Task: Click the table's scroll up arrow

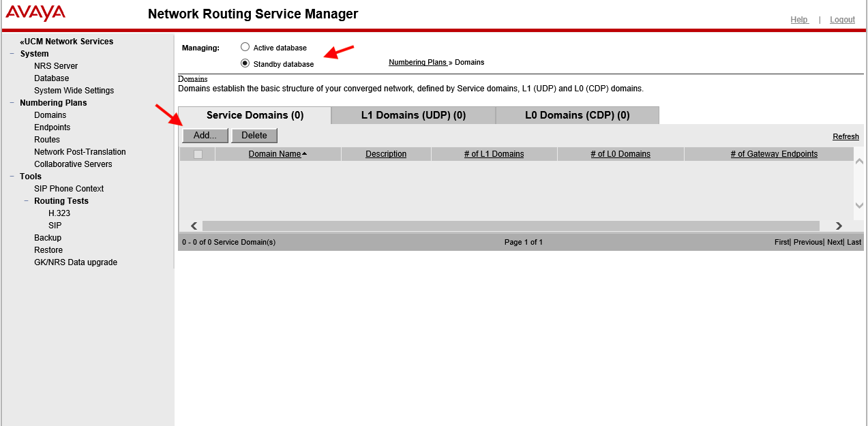Action: (x=859, y=162)
